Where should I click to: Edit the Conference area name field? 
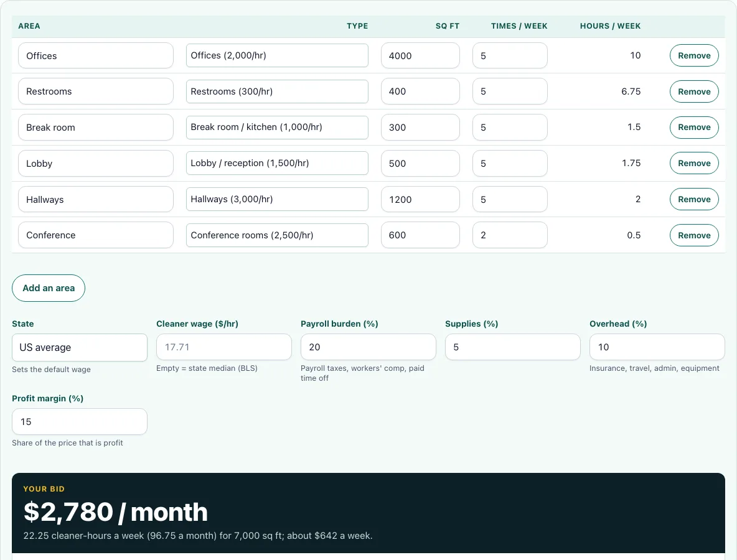pos(96,235)
